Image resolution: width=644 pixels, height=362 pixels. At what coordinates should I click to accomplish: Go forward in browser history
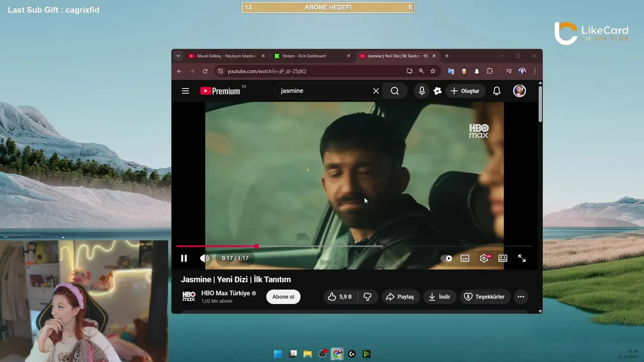pyautogui.click(x=192, y=71)
